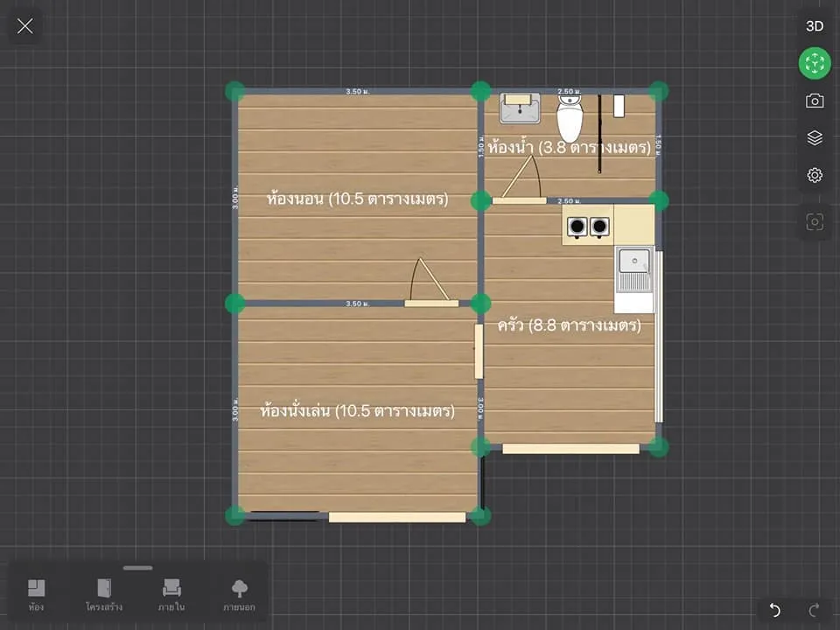
Task: Take a snapshot with the camera icon
Action: point(815,101)
